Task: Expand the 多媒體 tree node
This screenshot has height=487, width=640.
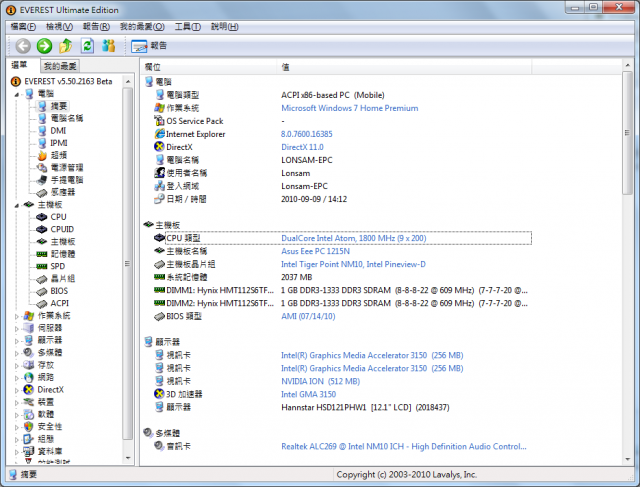Action: (x=16, y=353)
